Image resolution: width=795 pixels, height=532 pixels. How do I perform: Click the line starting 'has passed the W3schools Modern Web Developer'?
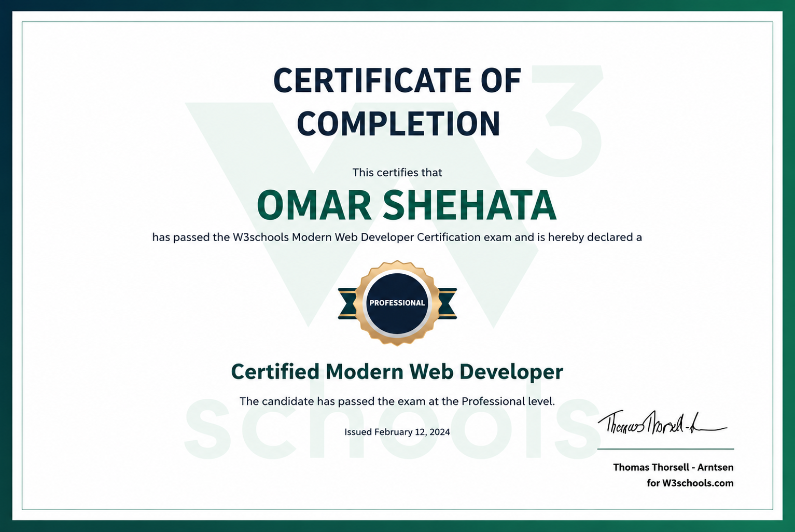coord(397,237)
